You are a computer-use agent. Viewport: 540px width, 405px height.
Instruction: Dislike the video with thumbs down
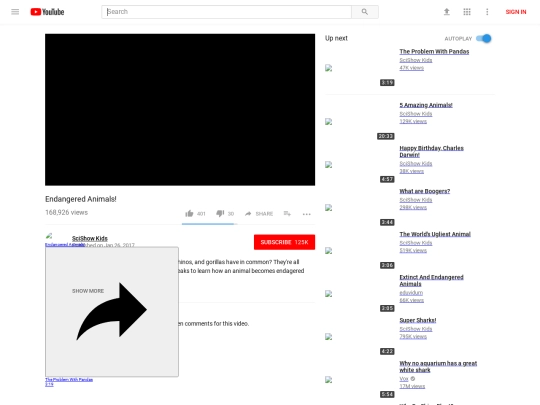point(220,214)
